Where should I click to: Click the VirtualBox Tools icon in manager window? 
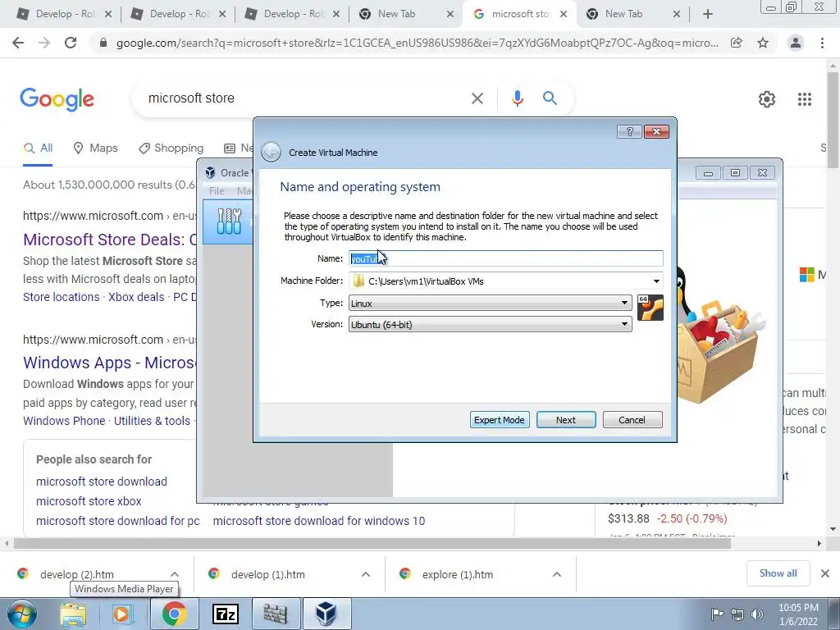tap(230, 221)
